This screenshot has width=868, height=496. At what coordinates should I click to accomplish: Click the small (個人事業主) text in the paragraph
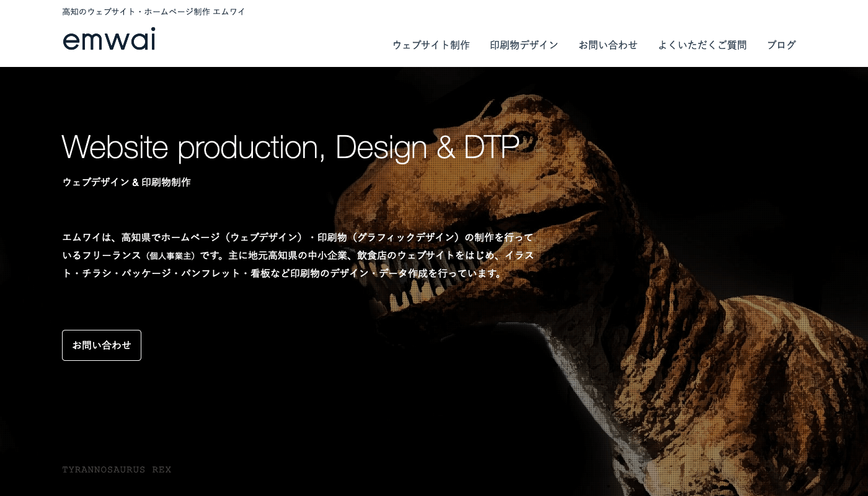click(x=171, y=255)
